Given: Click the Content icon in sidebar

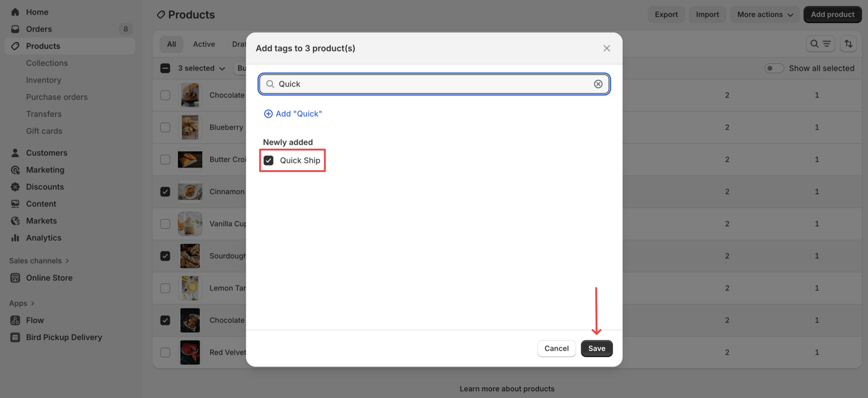Looking at the screenshot, I should click(x=15, y=204).
